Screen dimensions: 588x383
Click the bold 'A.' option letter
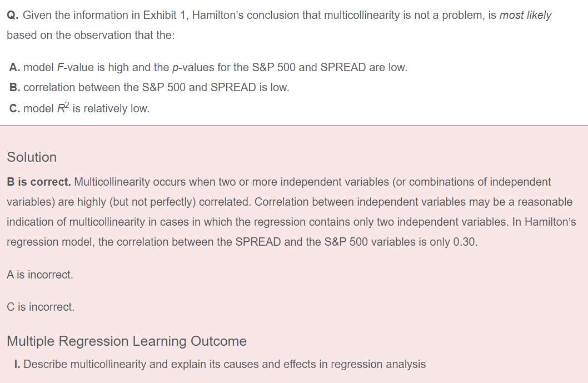coord(14,67)
